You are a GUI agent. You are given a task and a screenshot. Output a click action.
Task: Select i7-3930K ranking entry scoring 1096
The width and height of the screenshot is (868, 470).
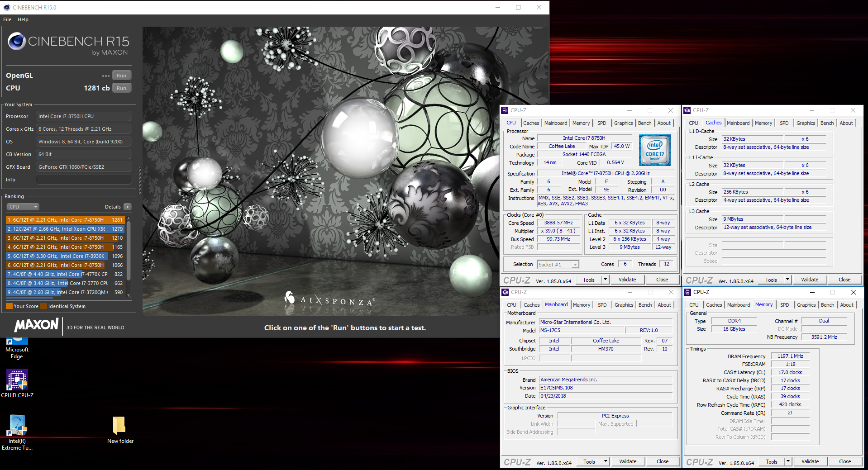tap(65, 256)
